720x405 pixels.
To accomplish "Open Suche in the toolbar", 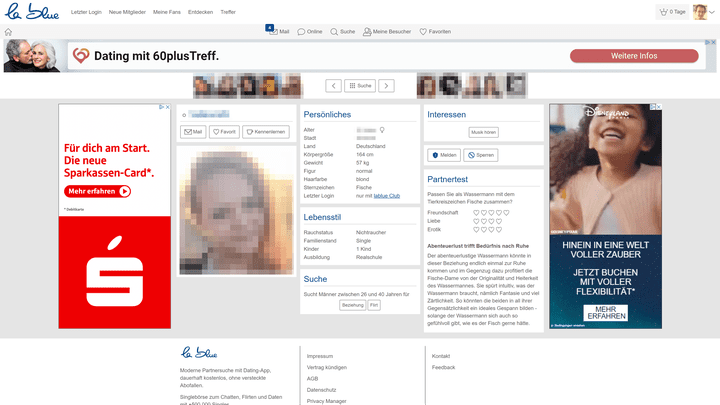I will 343,32.
